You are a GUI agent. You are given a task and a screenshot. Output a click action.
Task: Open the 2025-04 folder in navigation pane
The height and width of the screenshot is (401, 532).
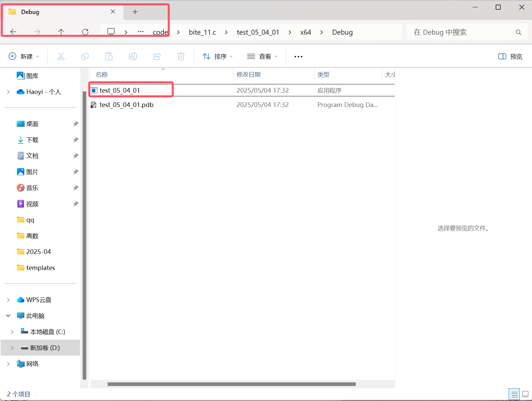click(39, 252)
